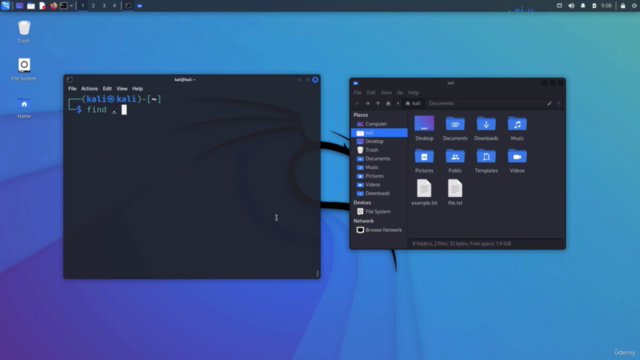
Task: Select the Videos folder icon
Action: point(517,160)
